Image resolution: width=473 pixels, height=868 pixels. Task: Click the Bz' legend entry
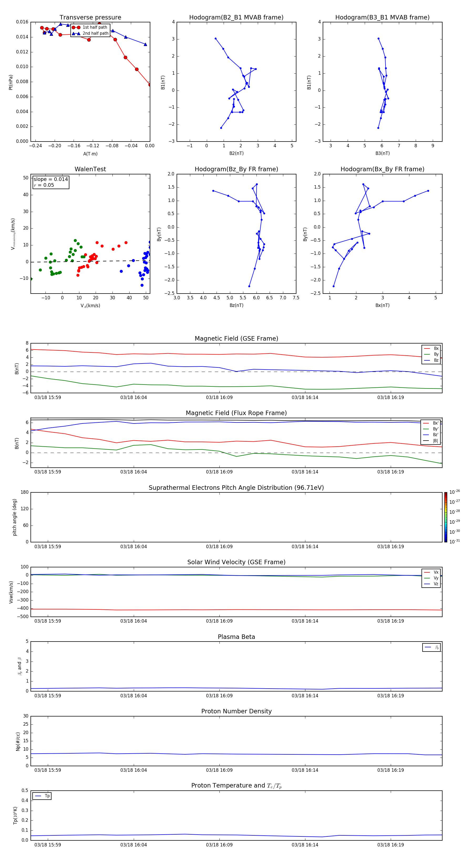tap(431, 435)
